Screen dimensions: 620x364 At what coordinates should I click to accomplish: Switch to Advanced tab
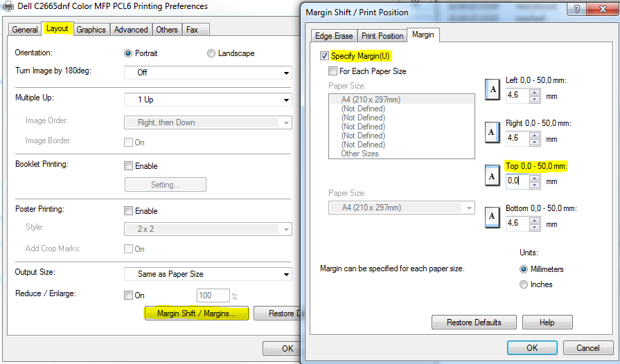pyautogui.click(x=131, y=30)
